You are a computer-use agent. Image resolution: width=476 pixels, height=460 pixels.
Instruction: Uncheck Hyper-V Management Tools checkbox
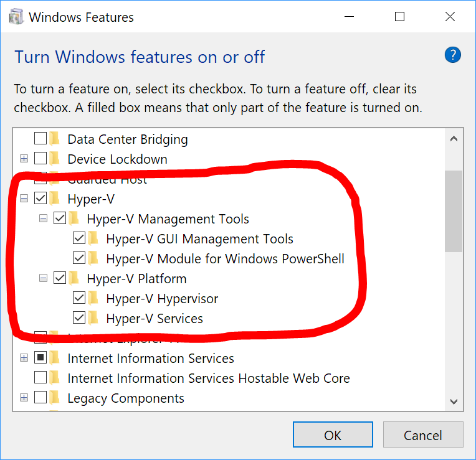60,218
